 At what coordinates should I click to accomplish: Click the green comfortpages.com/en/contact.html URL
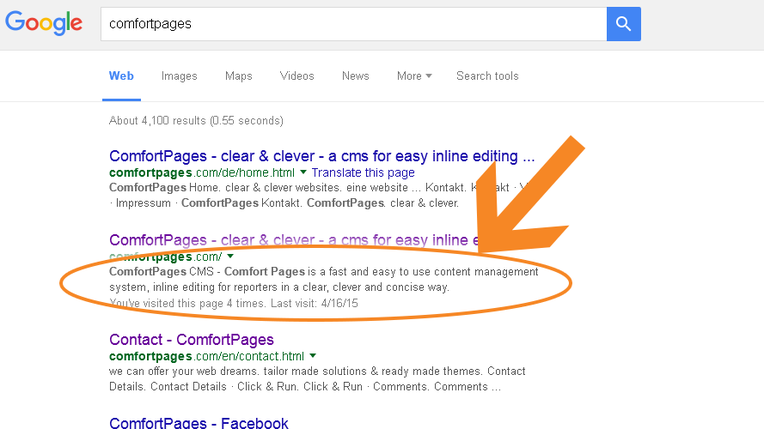(206, 356)
